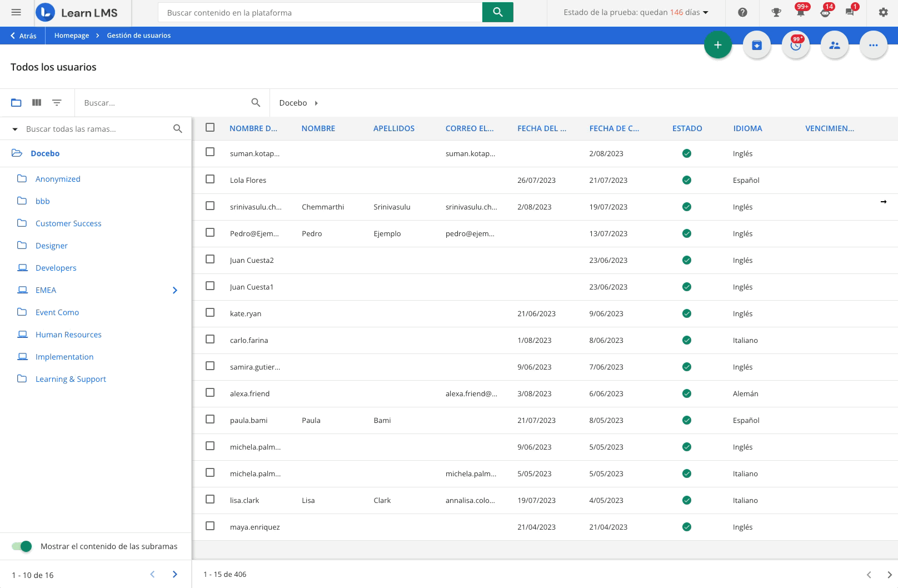Toggle Mostrar el contenido de las subramas
This screenshot has width=898, height=588.
point(22,546)
